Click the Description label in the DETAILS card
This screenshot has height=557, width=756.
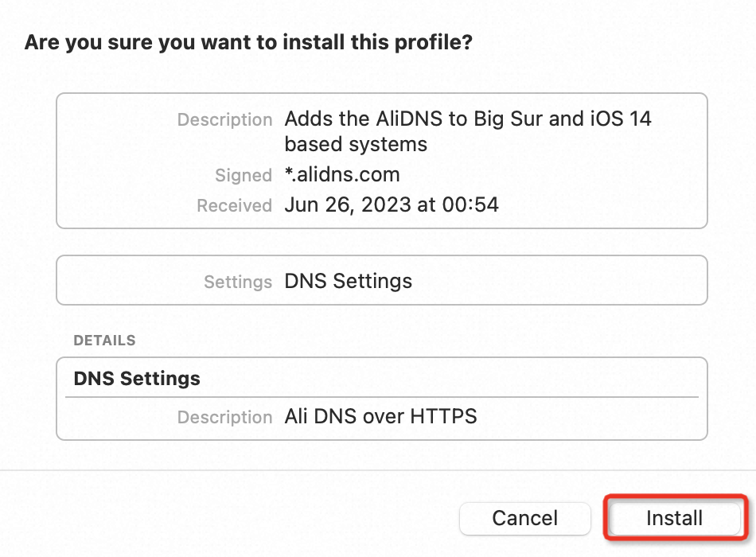point(225,416)
